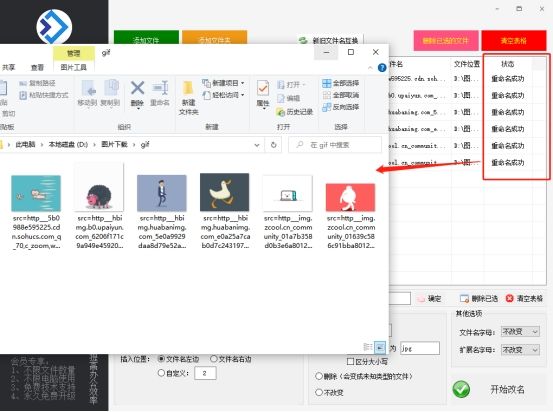Select the black sheep gif thumbnail
Viewport: 553px width, 412px height.
pyautogui.click(x=99, y=187)
